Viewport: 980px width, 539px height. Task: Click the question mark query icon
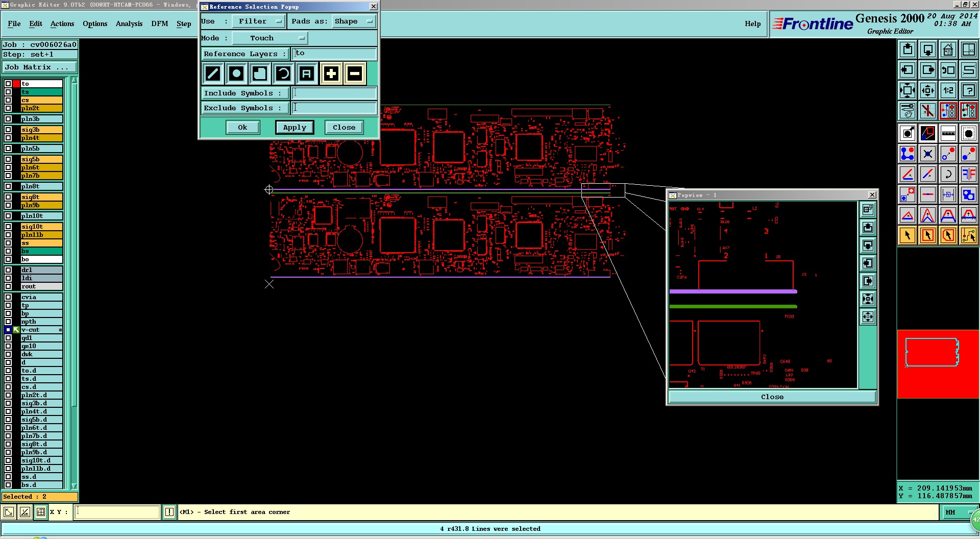coord(969,90)
